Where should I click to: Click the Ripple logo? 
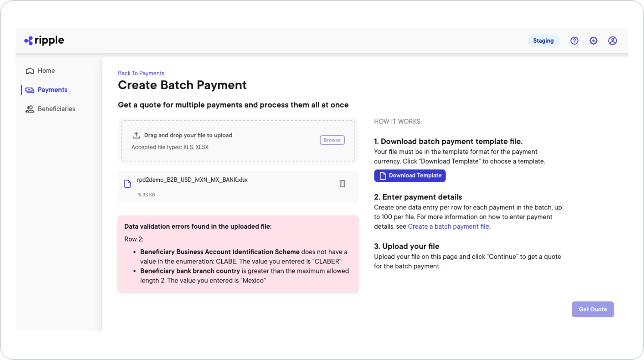coord(43,40)
